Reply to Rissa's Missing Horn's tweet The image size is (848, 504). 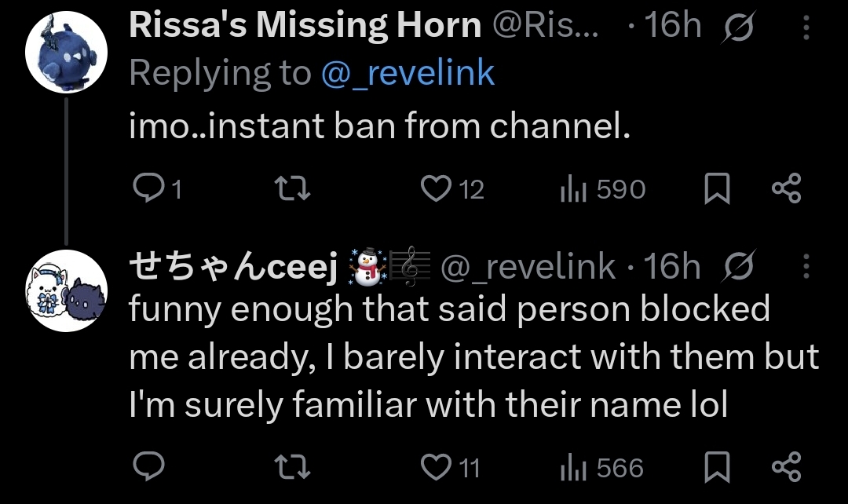tap(147, 189)
